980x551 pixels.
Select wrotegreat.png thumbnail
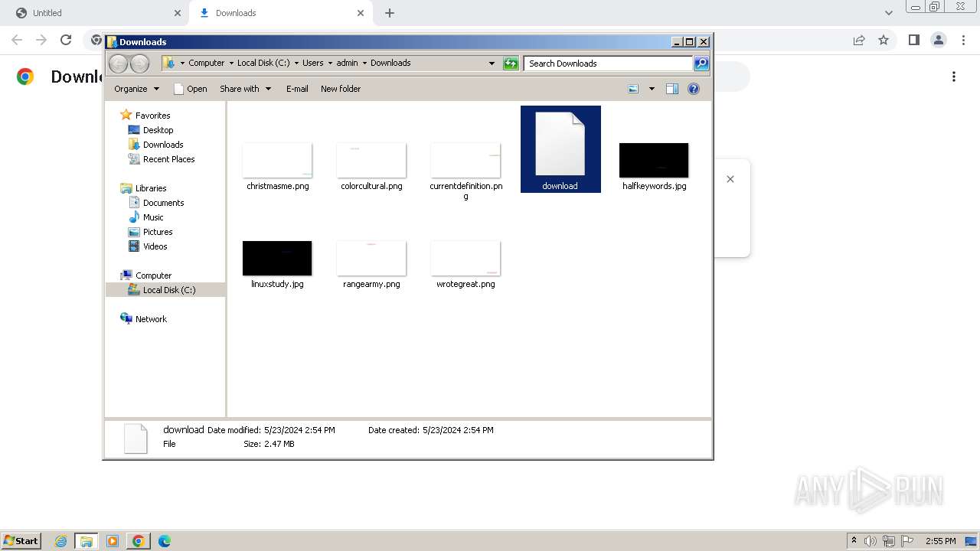[x=465, y=259]
